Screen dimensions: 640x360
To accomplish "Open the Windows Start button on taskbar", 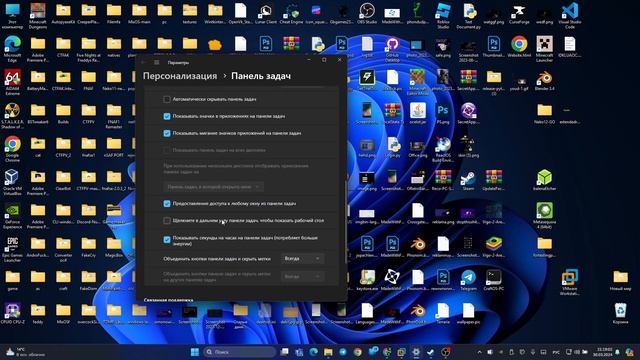I will tap(195, 352).
